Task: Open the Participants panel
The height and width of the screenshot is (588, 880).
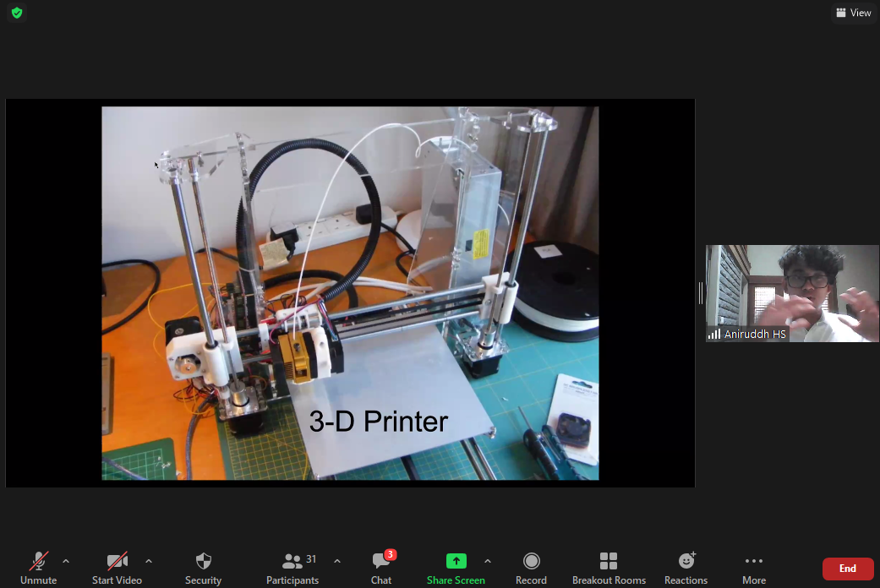Action: pos(293,568)
